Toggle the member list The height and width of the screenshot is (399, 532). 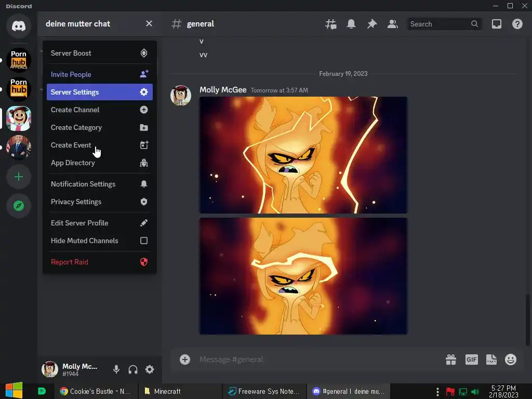coord(393,24)
